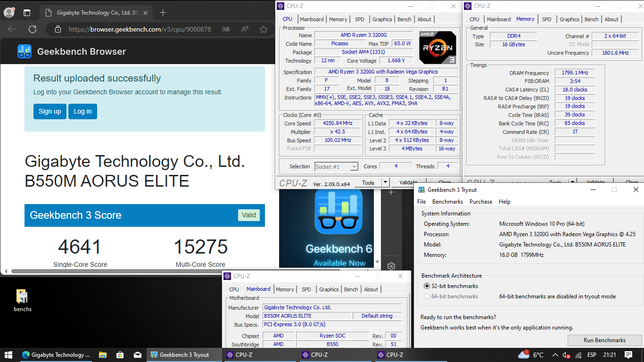Switch input language via ESP indicator
This screenshot has width=644, height=362.
[592, 355]
